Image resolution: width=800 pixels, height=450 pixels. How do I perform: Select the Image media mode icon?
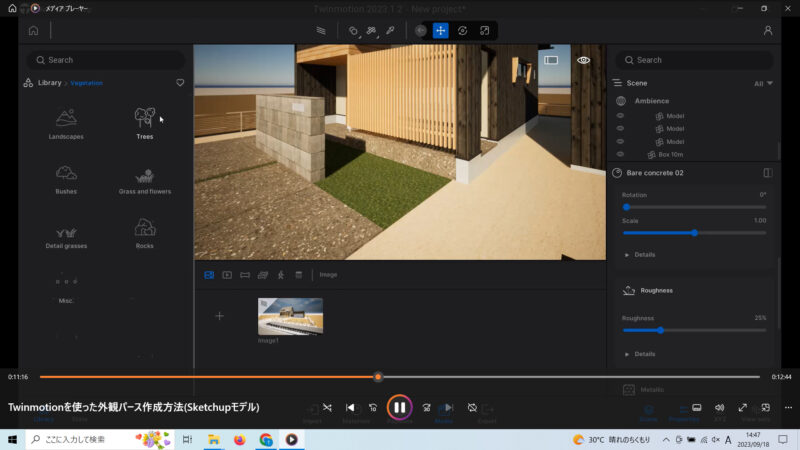(x=209, y=275)
